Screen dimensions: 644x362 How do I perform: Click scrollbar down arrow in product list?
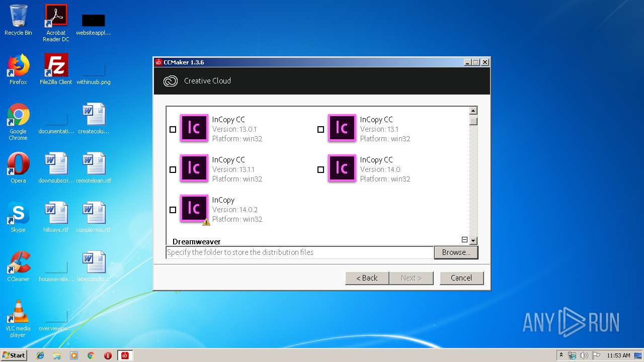tap(473, 241)
